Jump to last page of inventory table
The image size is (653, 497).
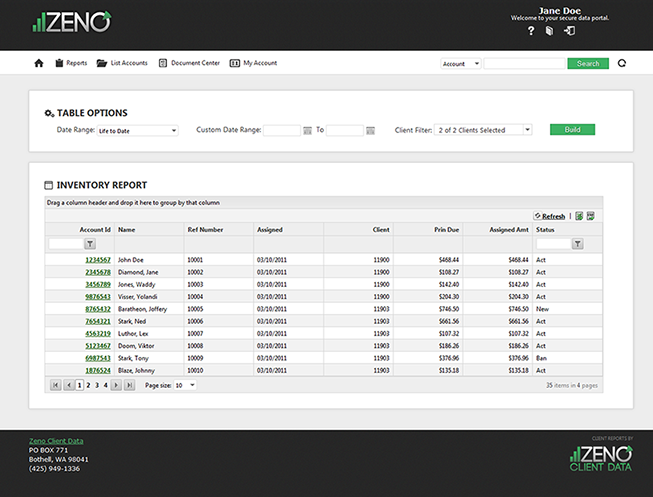pos(129,385)
